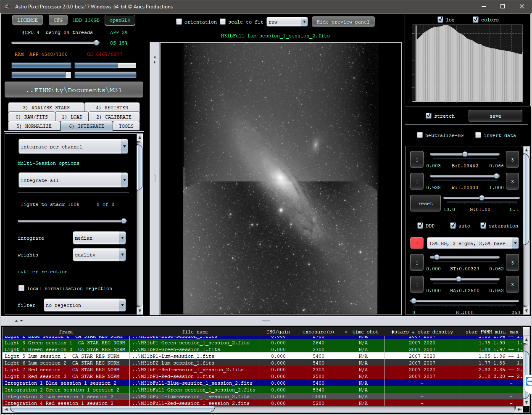Click the Hide preview panel button

point(343,21)
